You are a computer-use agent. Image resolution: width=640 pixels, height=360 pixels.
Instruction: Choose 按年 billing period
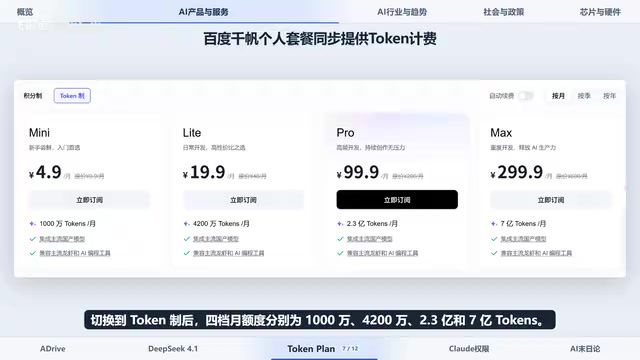pos(609,96)
